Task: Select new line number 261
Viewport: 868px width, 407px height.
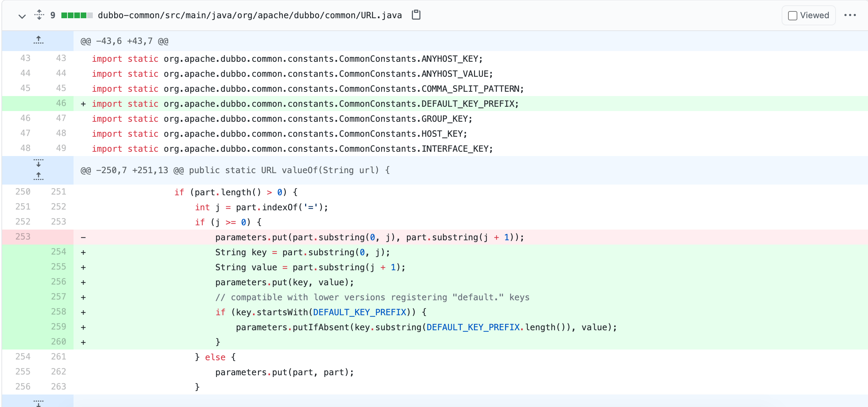Action: [59, 357]
